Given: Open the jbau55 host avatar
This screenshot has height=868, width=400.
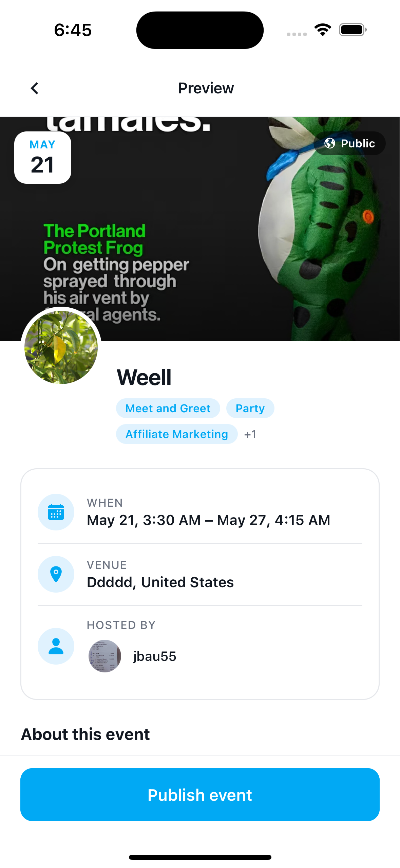Looking at the screenshot, I should coord(105,656).
